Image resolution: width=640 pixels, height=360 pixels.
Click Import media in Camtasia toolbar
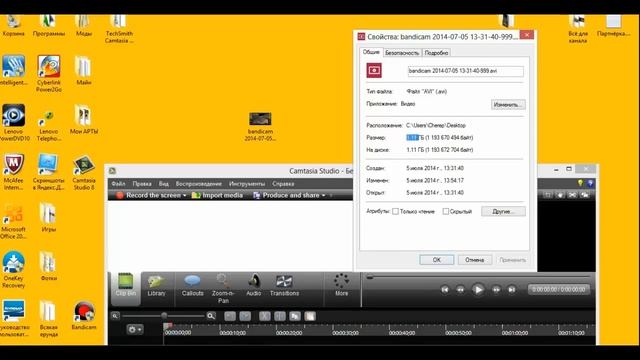coord(217,196)
